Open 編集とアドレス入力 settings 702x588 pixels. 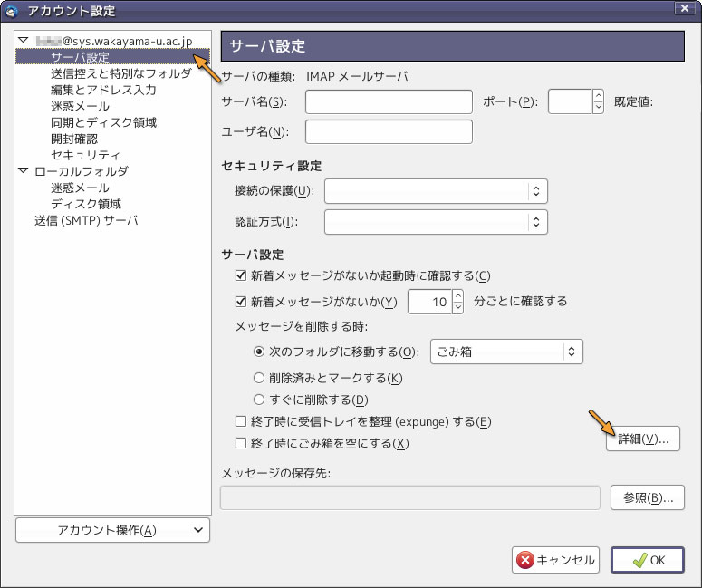pyautogui.click(x=103, y=90)
